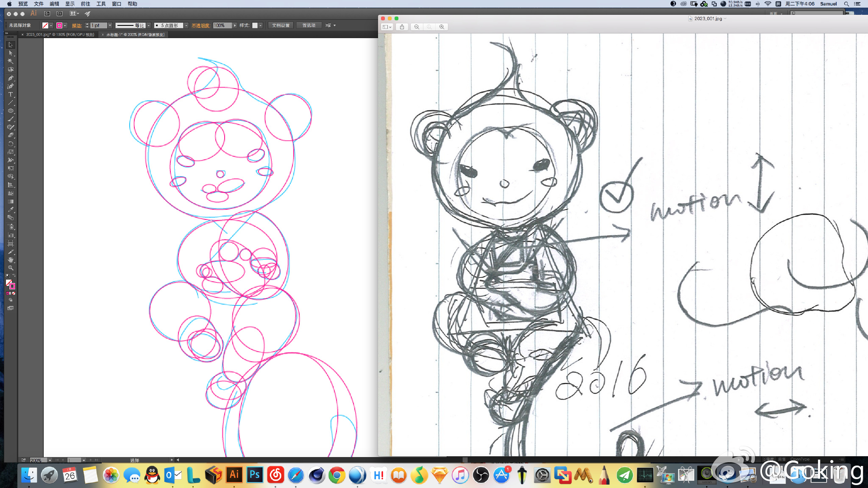Click the 描边 stroke panel link
This screenshot has height=488, width=868.
(x=77, y=25)
